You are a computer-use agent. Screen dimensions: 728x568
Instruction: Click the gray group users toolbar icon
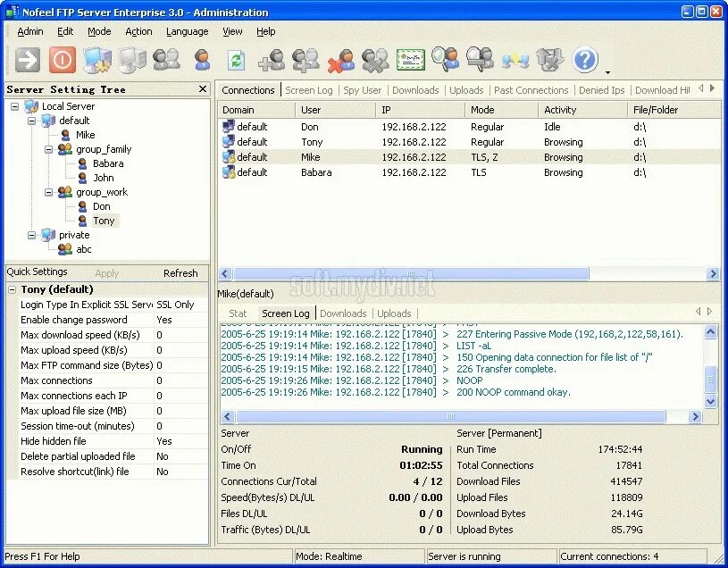coord(167,60)
